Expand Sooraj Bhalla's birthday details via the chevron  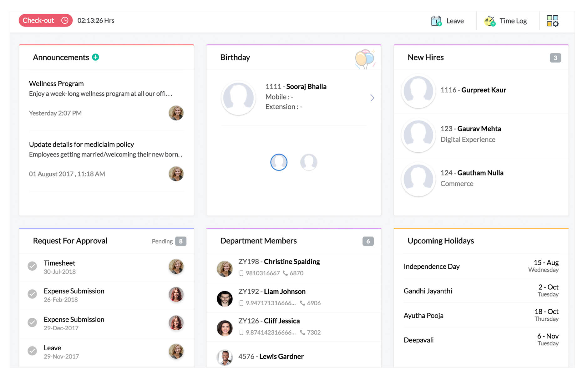click(372, 98)
